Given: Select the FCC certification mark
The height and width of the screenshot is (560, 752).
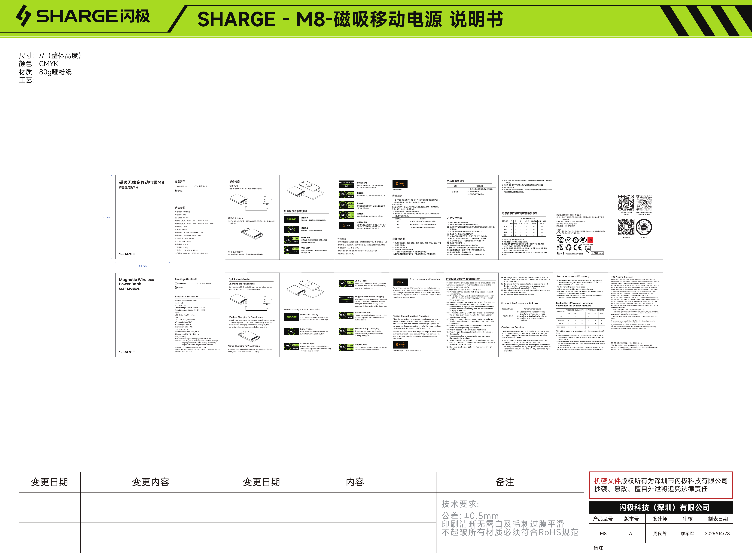Looking at the screenshot, I should point(560,240).
